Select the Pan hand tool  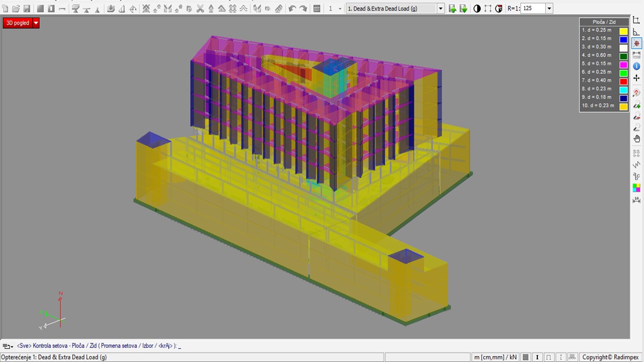tap(636, 139)
